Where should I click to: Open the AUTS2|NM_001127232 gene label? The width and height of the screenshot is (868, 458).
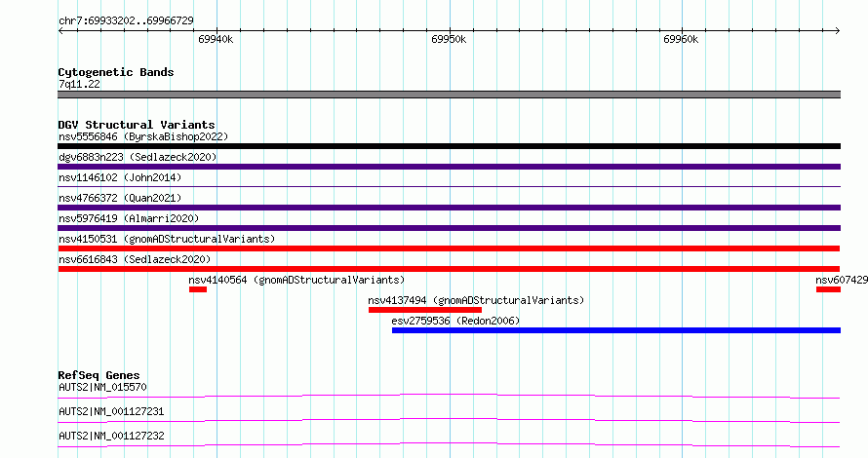point(111,436)
